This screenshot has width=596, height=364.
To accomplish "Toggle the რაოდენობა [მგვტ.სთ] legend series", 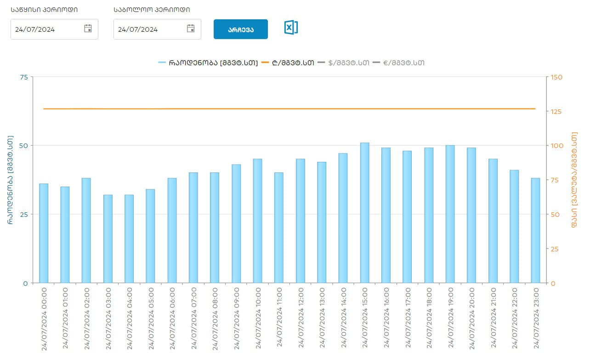I will pyautogui.click(x=208, y=63).
